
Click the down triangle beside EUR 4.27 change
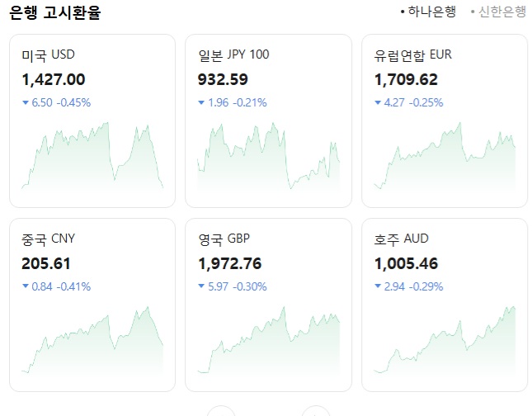(378, 103)
